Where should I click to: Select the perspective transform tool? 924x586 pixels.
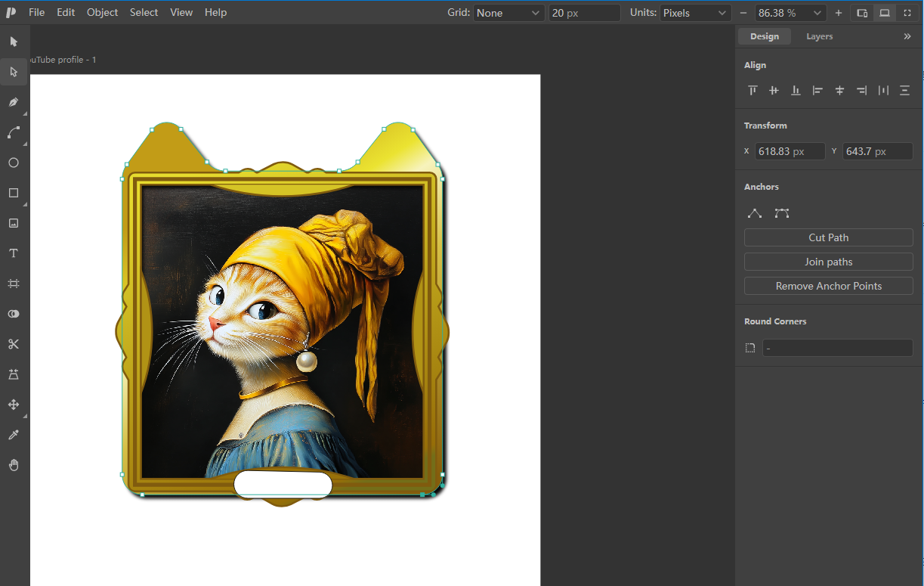tap(14, 374)
